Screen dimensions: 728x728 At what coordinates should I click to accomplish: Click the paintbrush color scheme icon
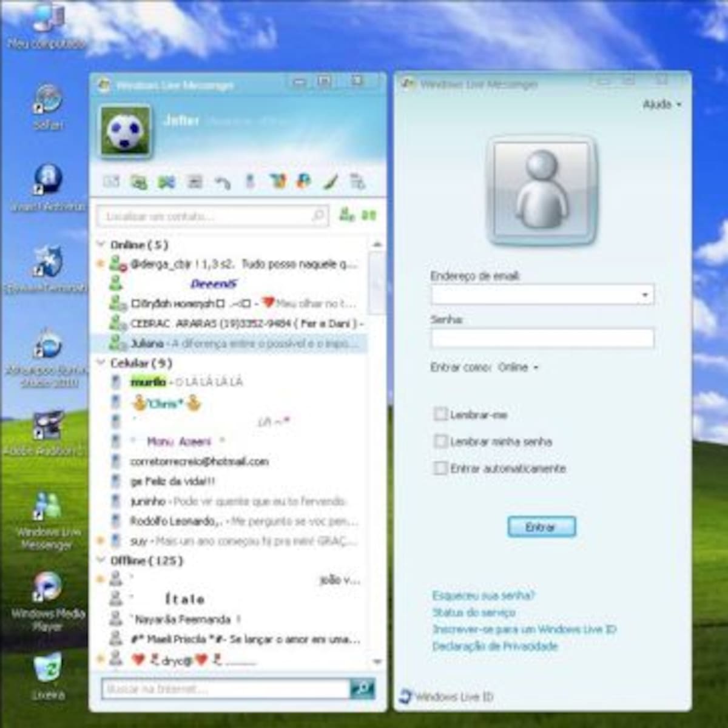coord(331,181)
